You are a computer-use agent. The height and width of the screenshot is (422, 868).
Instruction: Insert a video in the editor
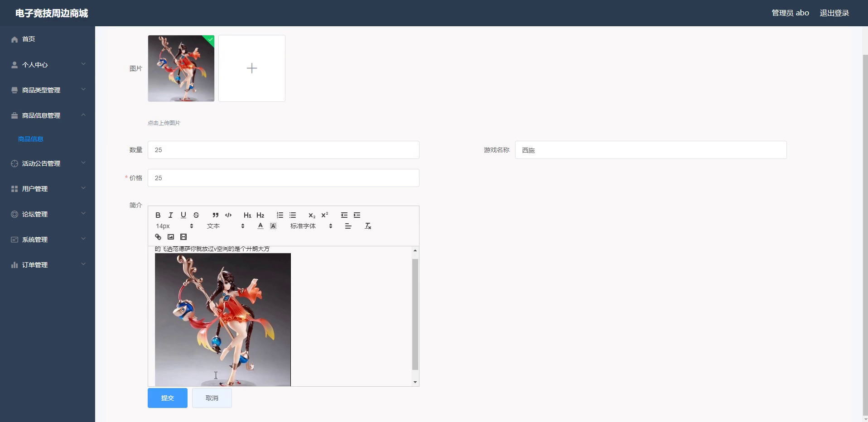(183, 237)
